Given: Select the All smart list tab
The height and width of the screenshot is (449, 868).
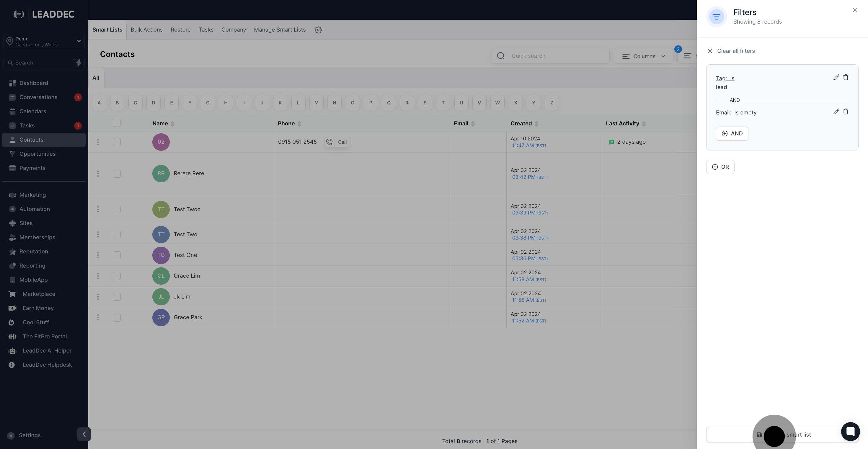Looking at the screenshot, I should (x=96, y=78).
